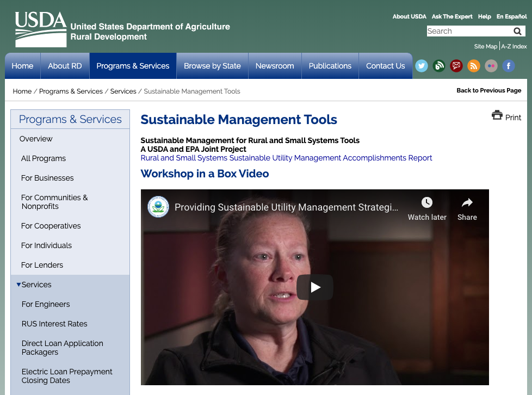The width and height of the screenshot is (532, 395).
Task: Select All Programs in the sidebar
Action: click(x=44, y=158)
